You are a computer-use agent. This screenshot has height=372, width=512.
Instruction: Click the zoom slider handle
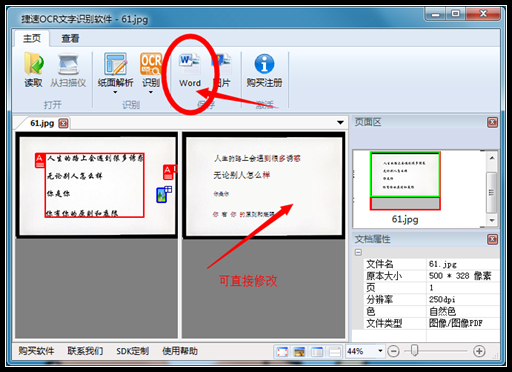[x=414, y=350]
